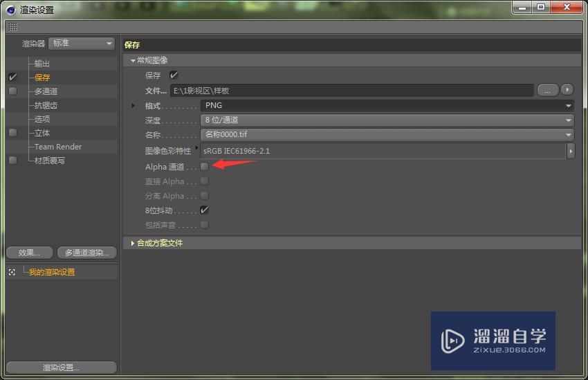
Task: Click the 效果... button
Action: click(x=29, y=253)
